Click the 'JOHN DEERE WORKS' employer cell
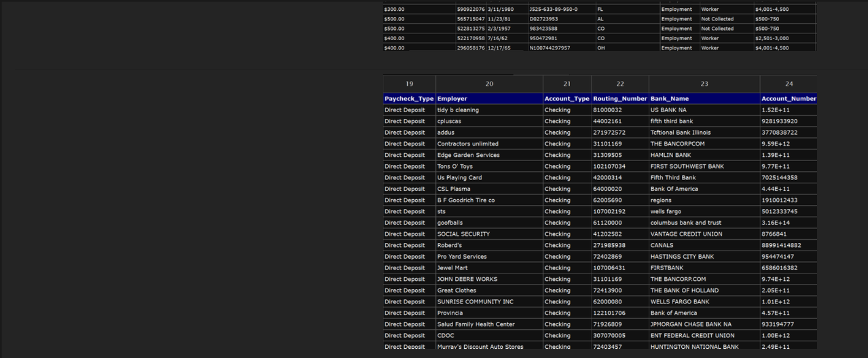The width and height of the screenshot is (868, 358). click(467, 279)
